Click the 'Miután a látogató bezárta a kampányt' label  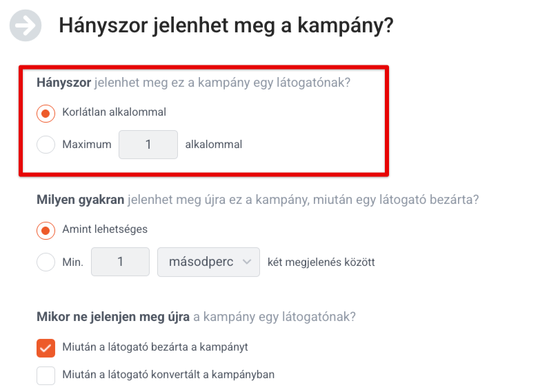pyautogui.click(x=155, y=347)
